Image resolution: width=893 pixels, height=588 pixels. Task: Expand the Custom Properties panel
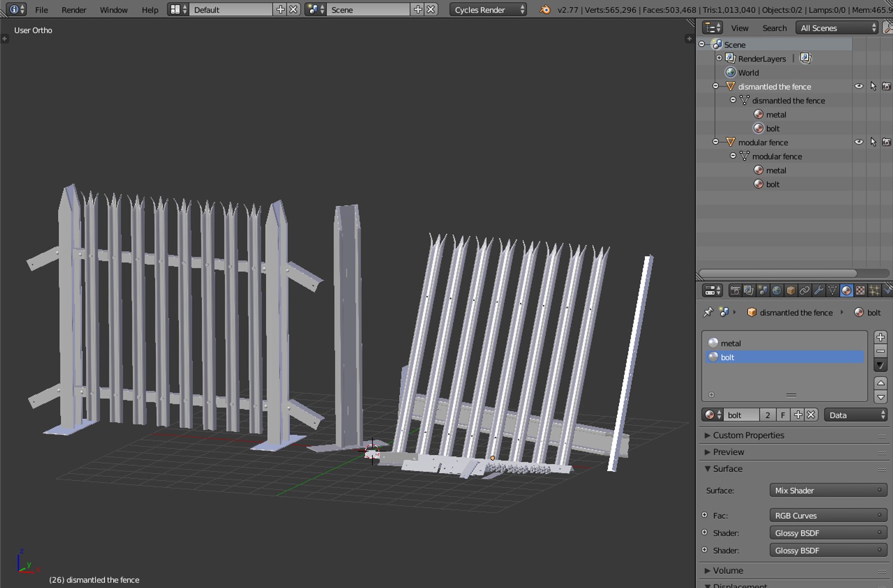point(748,435)
